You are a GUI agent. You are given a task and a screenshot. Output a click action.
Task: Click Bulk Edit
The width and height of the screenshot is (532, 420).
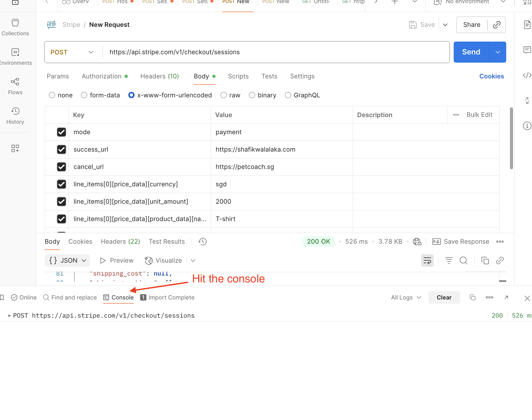click(x=479, y=115)
